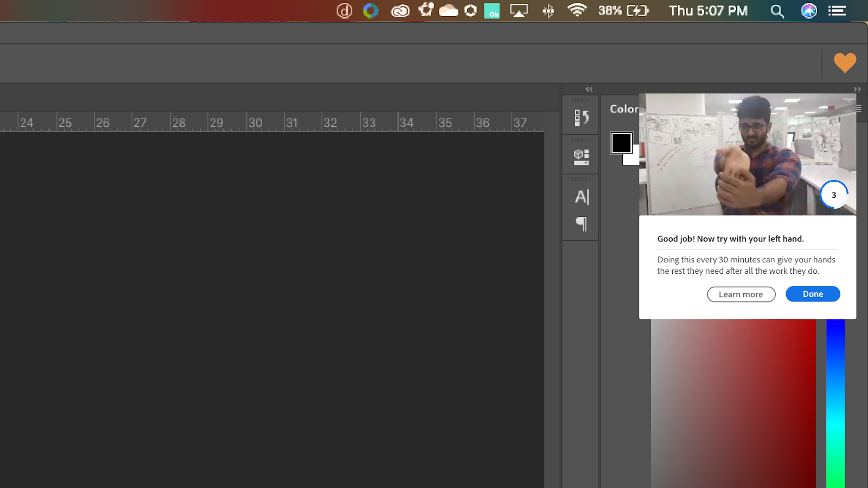Open the AirPlay display menu
The image size is (868, 488).
(519, 11)
